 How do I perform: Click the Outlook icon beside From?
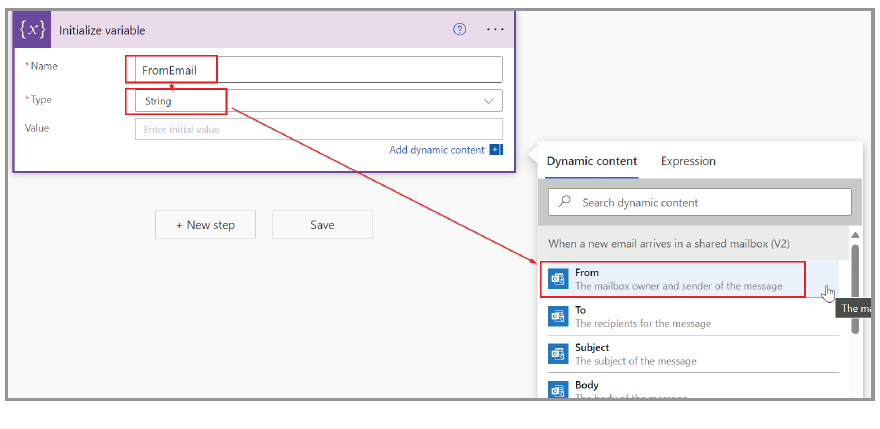click(558, 279)
